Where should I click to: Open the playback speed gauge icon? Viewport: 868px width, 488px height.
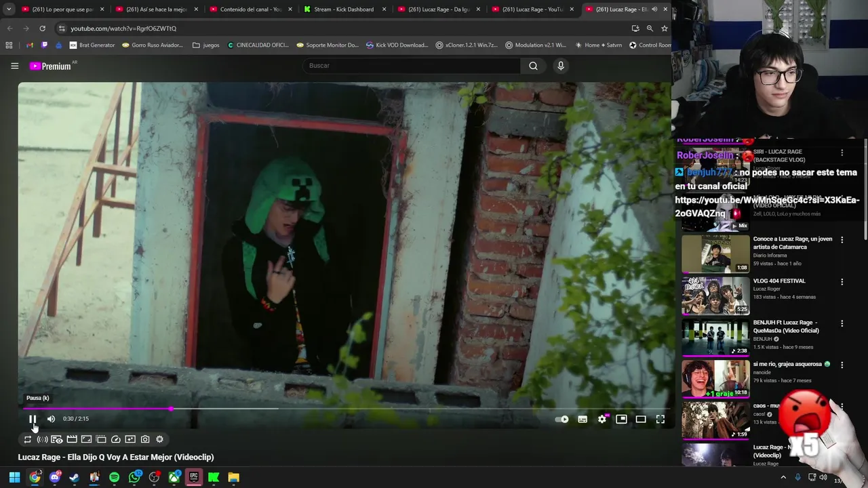coord(116,439)
